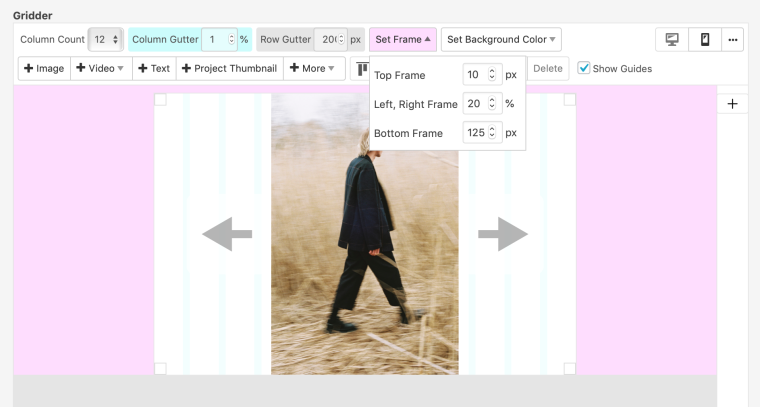The image size is (760, 407).
Task: Open the Video add menu
Action: click(x=101, y=69)
